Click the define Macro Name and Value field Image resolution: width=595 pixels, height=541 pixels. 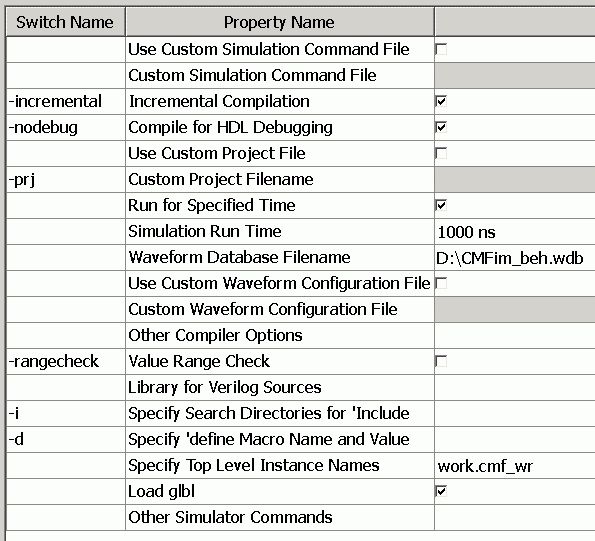click(515, 439)
